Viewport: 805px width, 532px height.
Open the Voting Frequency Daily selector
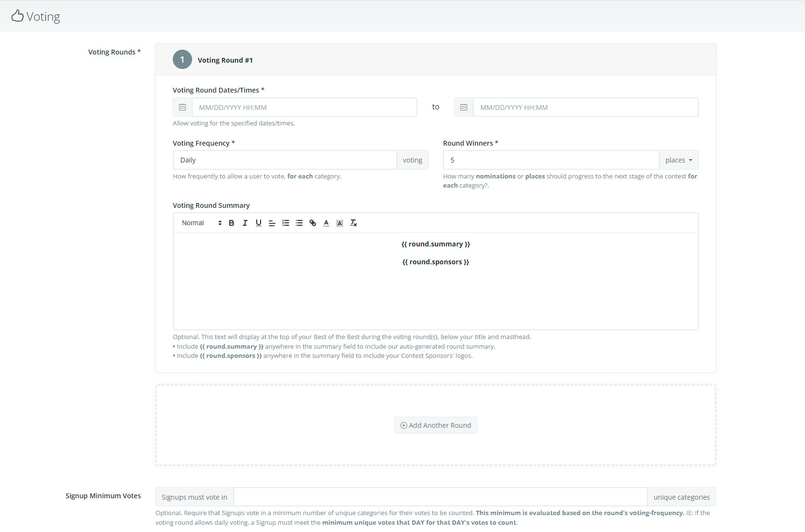tap(284, 160)
